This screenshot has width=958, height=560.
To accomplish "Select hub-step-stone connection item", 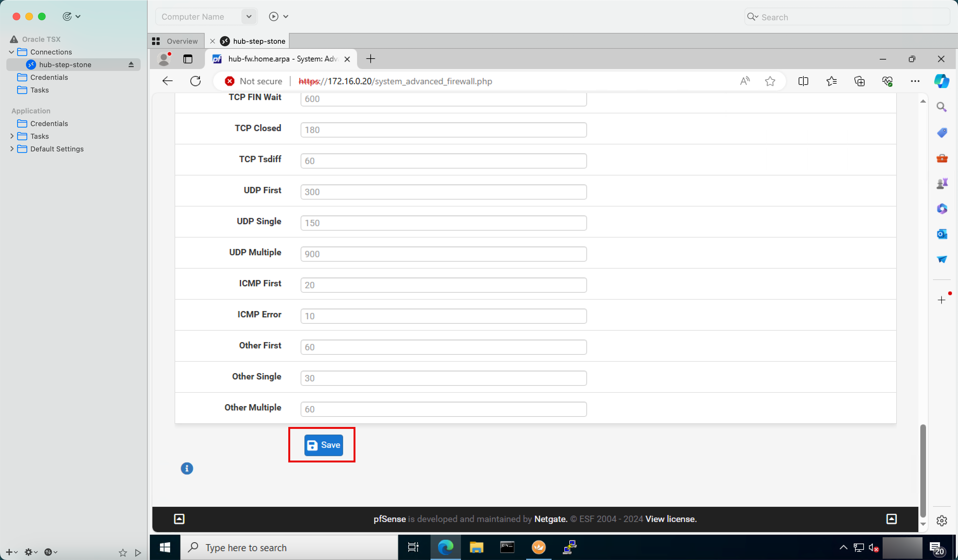I will pyautogui.click(x=65, y=64).
